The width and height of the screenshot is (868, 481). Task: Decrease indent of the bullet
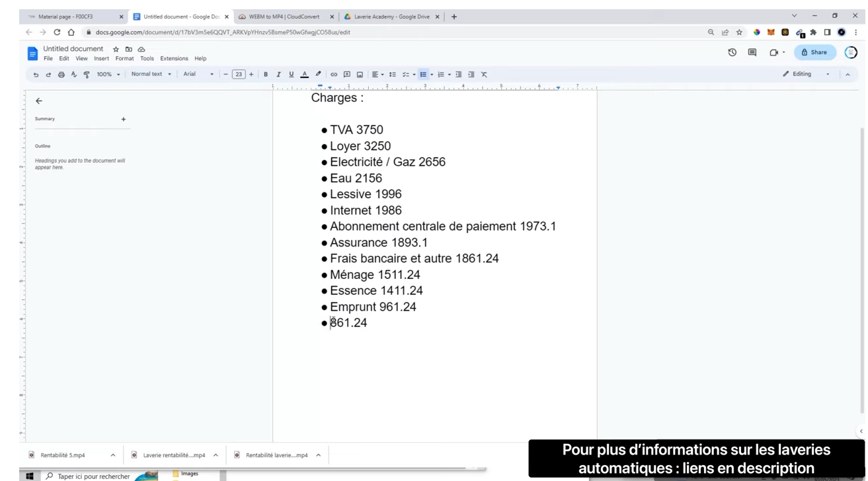(x=459, y=75)
